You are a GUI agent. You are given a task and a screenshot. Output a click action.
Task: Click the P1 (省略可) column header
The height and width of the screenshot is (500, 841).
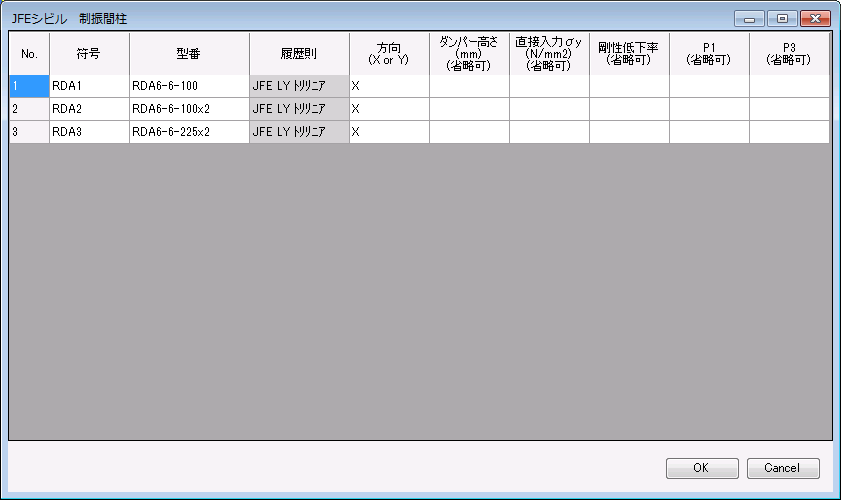click(709, 54)
